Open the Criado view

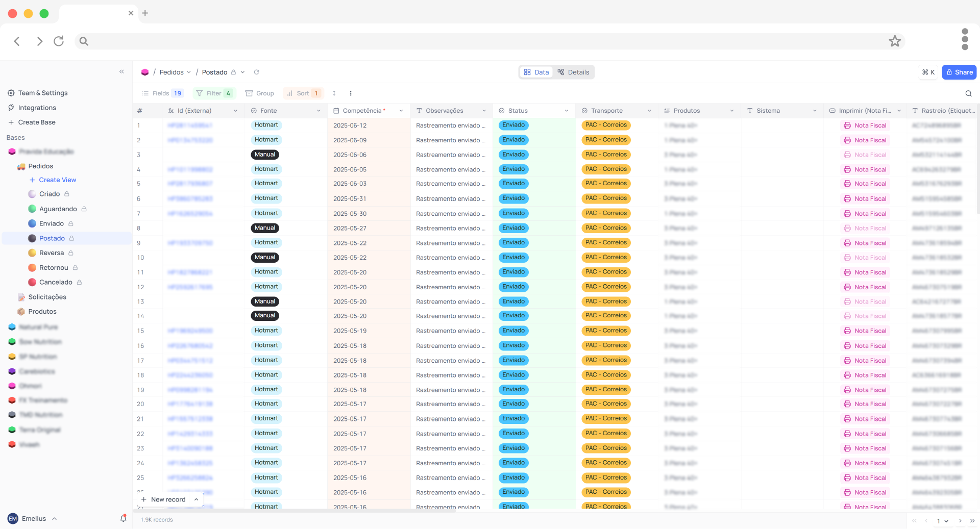pyautogui.click(x=50, y=194)
